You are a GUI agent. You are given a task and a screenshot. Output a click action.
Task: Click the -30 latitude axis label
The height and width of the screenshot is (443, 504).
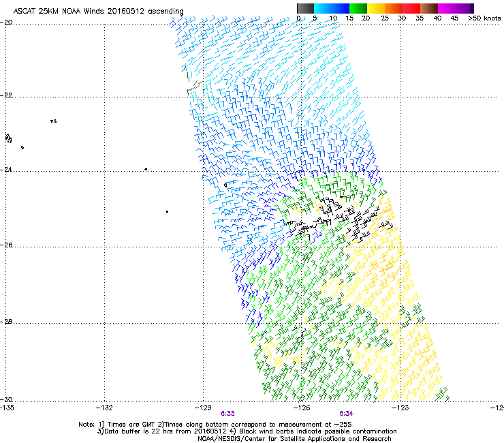pyautogui.click(x=6, y=399)
